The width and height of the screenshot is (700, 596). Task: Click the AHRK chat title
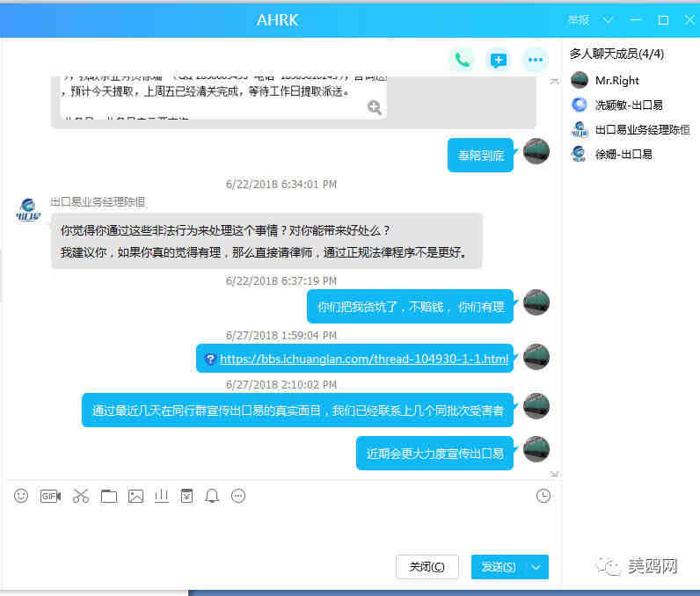click(x=277, y=20)
